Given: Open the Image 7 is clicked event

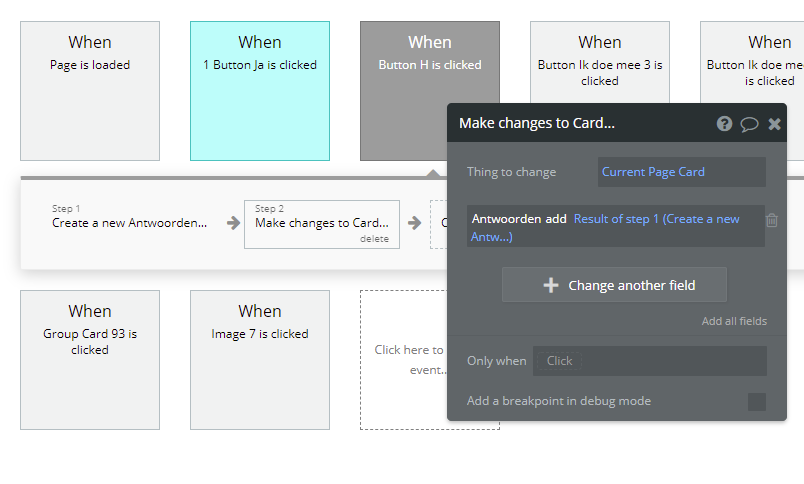Looking at the screenshot, I should 260,359.
